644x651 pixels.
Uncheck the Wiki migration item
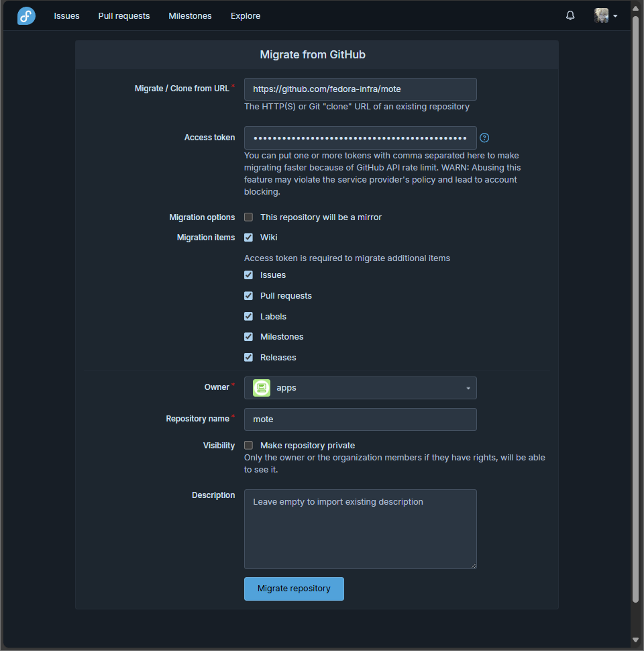click(x=249, y=238)
